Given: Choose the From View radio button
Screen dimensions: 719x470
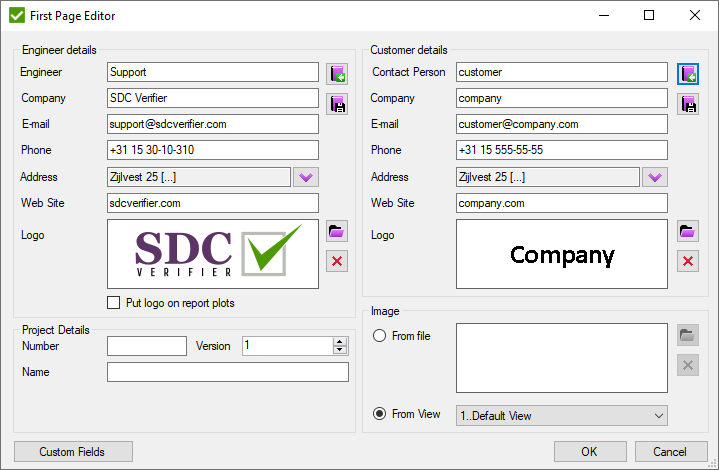Looking at the screenshot, I should (380, 414).
